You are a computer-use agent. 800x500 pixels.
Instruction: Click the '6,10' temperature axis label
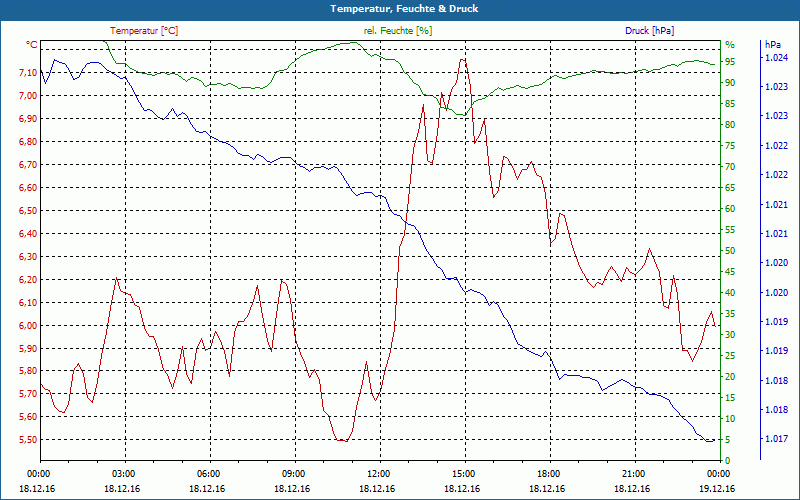point(28,303)
